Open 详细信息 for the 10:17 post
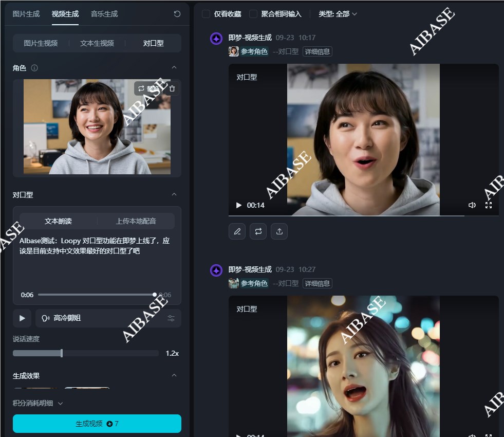The width and height of the screenshot is (504, 437). pyautogui.click(x=318, y=51)
